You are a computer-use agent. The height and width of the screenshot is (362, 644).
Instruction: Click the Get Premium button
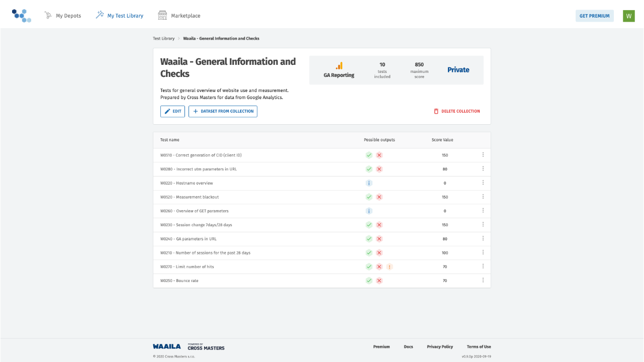tap(594, 16)
